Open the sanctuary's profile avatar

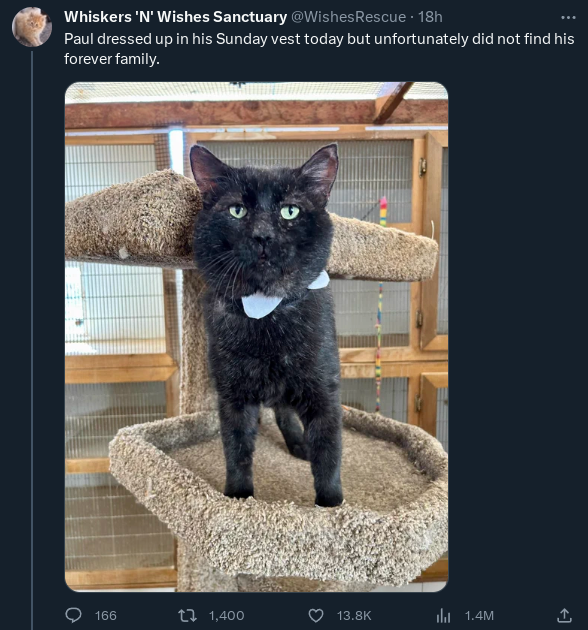pyautogui.click(x=32, y=27)
